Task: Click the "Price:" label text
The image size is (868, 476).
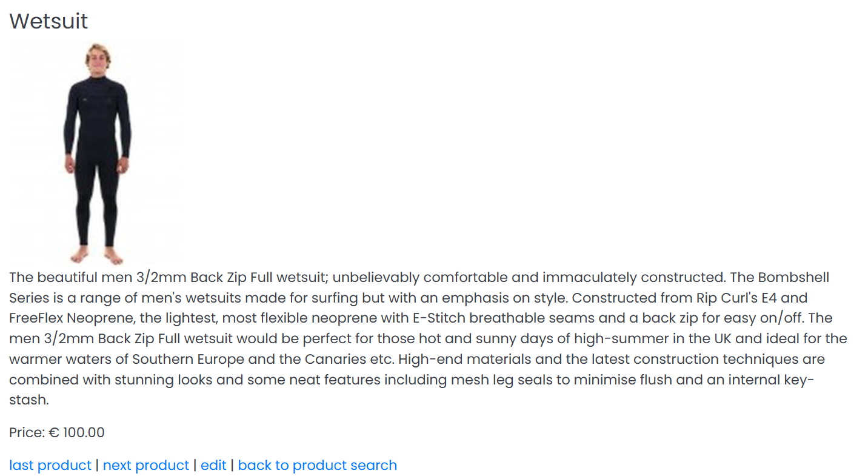Action: [27, 432]
